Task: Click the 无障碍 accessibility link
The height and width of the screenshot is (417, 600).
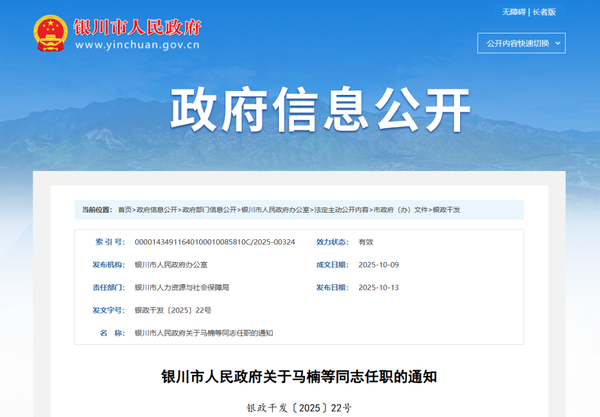Action: coord(513,12)
